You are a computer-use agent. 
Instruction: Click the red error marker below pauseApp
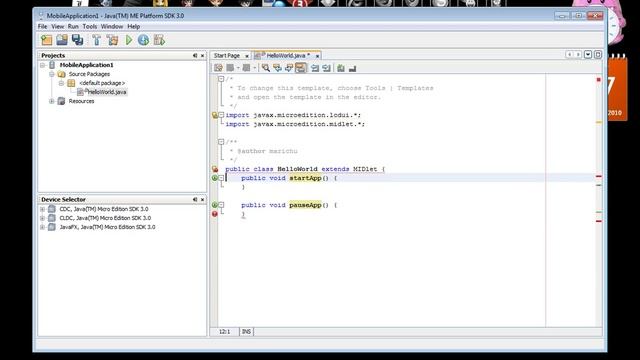point(214,214)
